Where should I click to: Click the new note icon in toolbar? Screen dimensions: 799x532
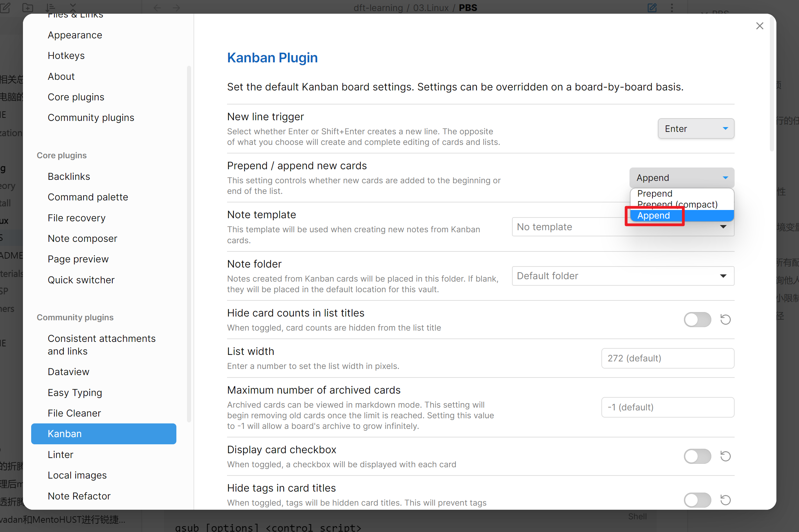point(5,8)
